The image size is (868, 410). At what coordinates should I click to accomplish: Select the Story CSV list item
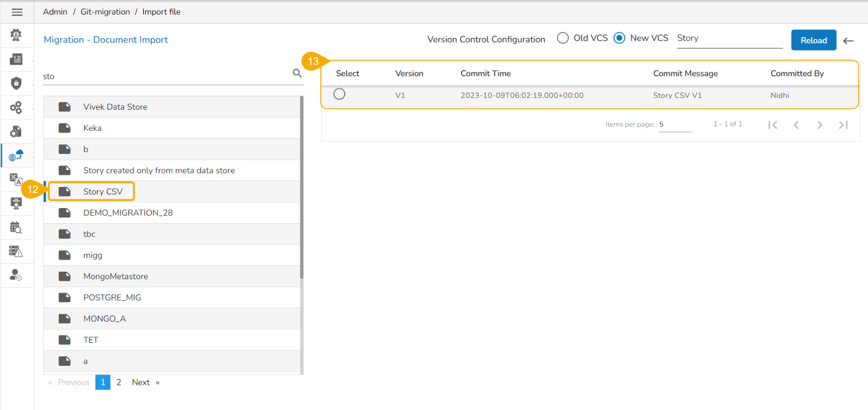(x=103, y=191)
